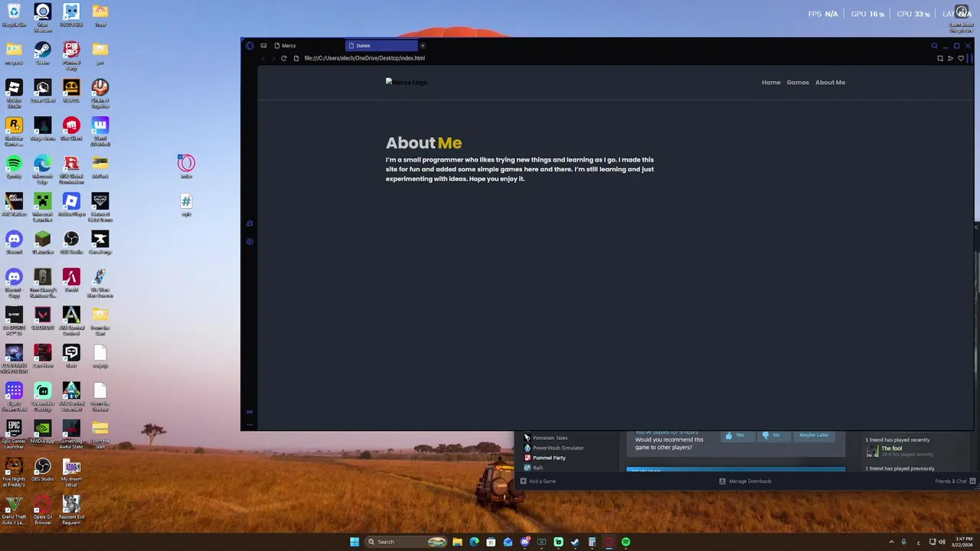This screenshot has height=551, width=980.
Task: Select the NVIDIA App desktop icon
Action: pyautogui.click(x=43, y=432)
